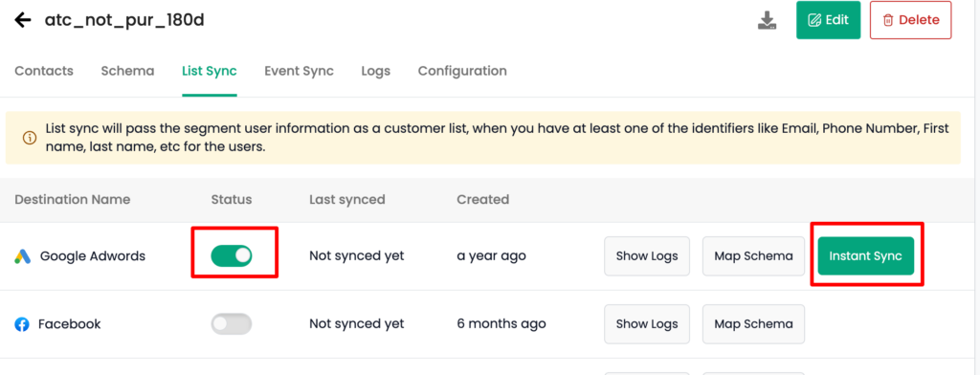
Task: Click the Facebook logo icon
Action: 22,324
